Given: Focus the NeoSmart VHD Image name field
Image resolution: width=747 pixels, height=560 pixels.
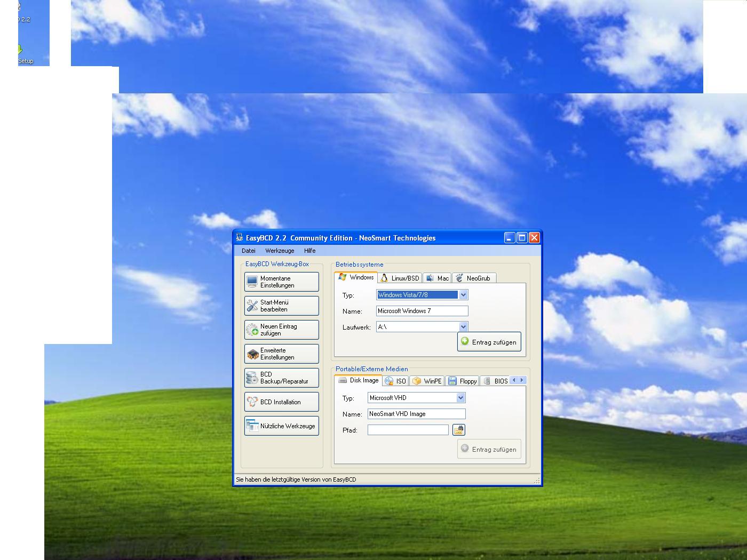Looking at the screenshot, I should (417, 414).
